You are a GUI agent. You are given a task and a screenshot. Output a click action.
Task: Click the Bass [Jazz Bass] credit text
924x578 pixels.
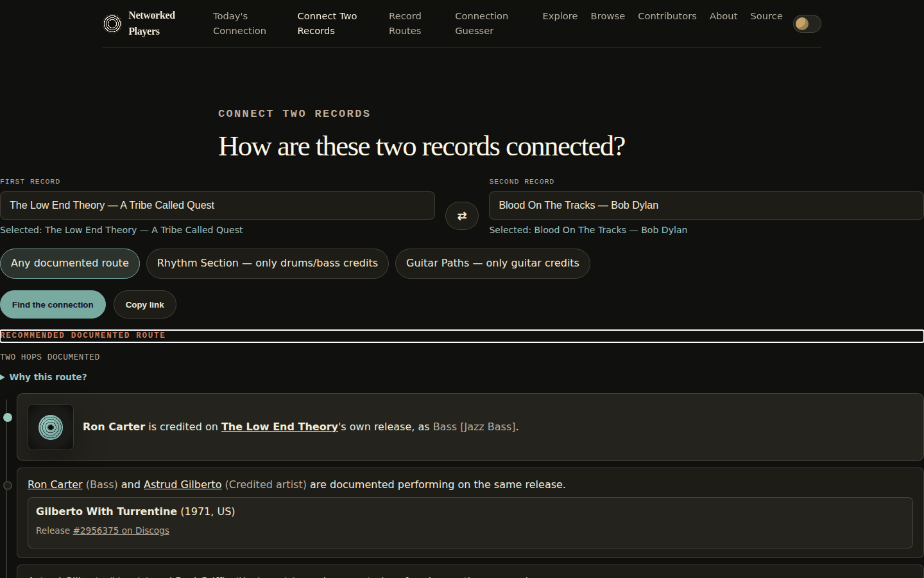point(474,427)
